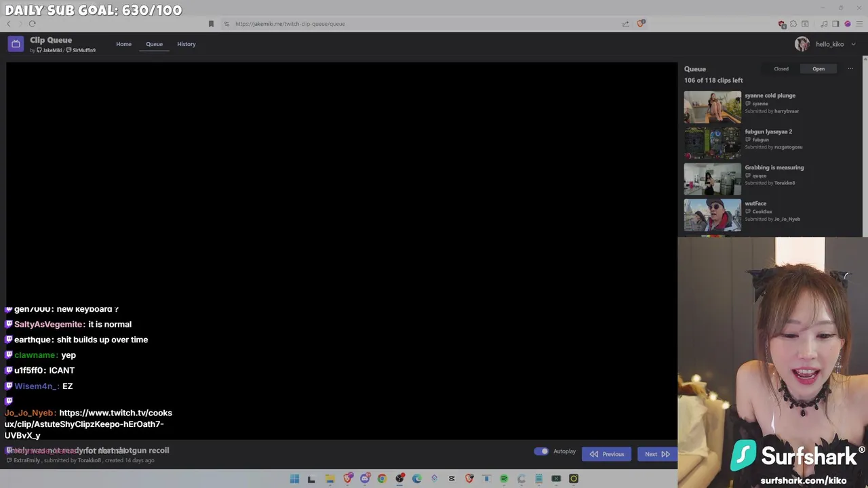Set the queue to Open
This screenshot has height=488, width=868.
818,68
